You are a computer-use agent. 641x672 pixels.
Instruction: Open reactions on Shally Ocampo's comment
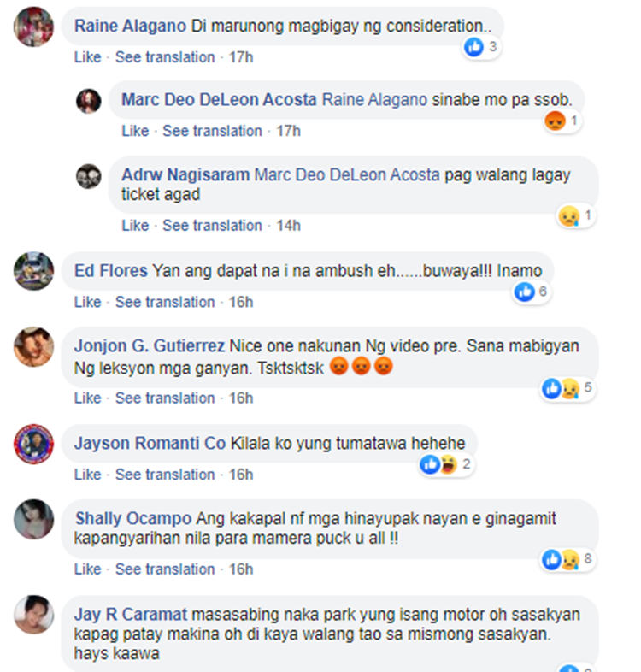pyautogui.click(x=568, y=559)
